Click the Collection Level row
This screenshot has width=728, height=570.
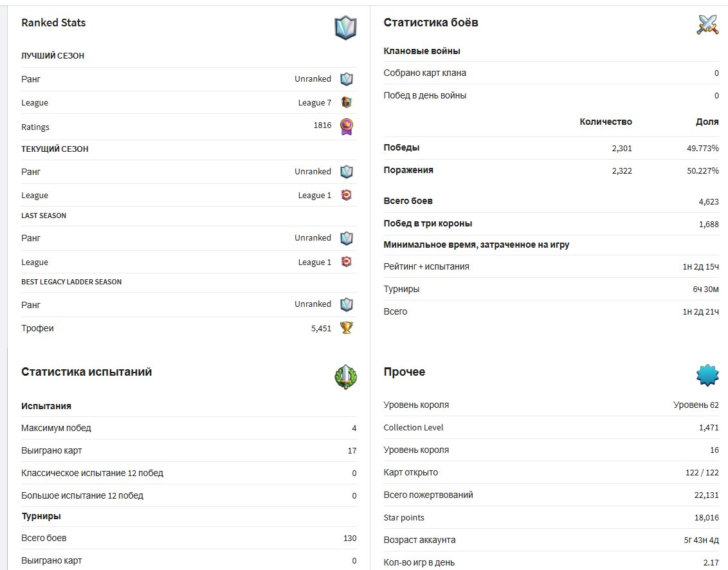[x=551, y=427]
